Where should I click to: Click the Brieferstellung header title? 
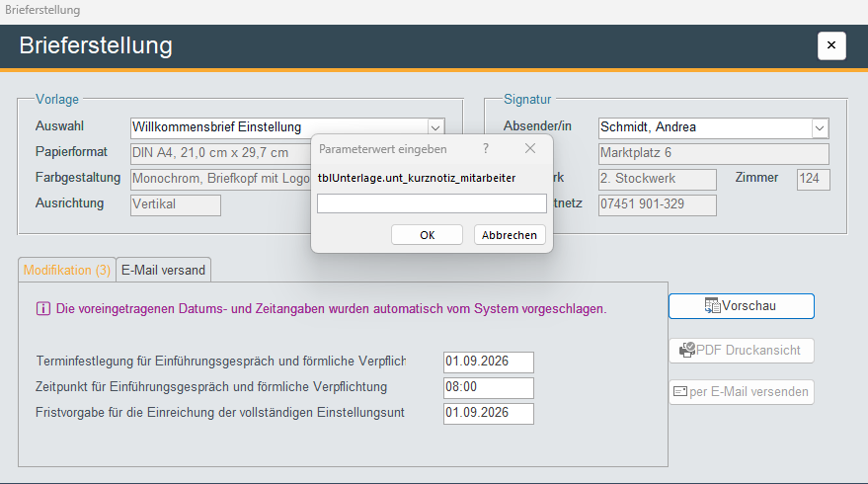click(x=96, y=45)
